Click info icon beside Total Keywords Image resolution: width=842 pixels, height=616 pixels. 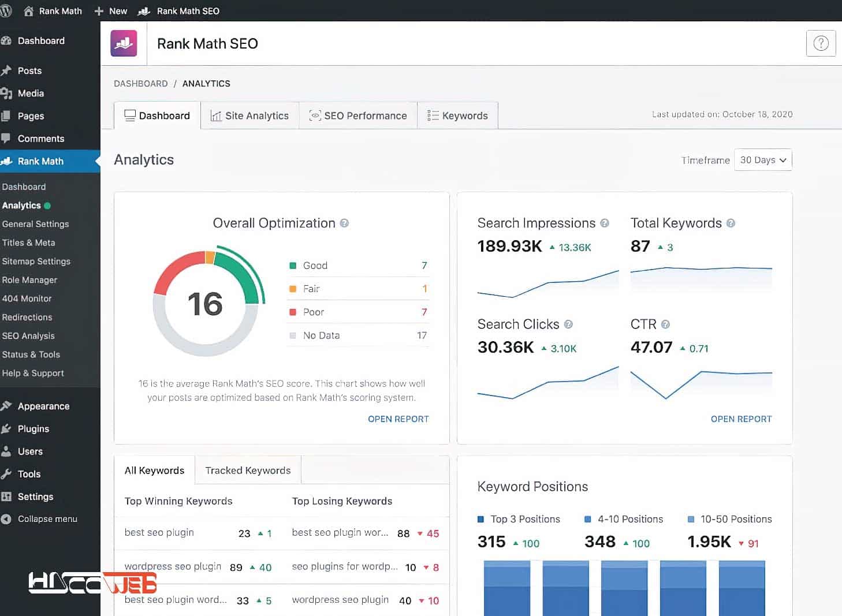coord(731,223)
